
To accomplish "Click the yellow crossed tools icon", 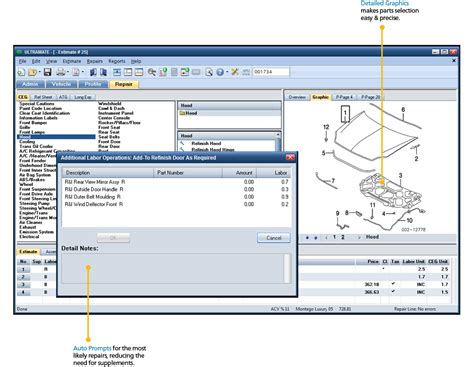I will tap(235, 72).
